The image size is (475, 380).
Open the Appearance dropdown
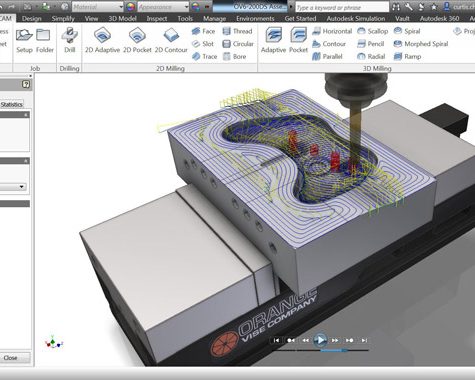pyautogui.click(x=163, y=7)
